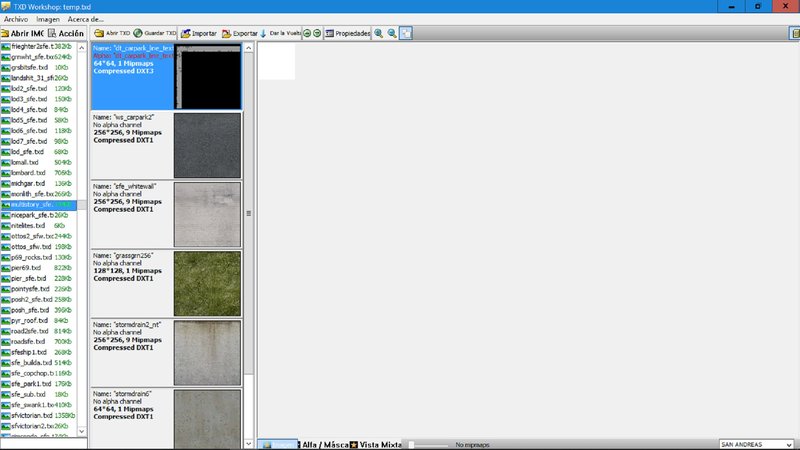Select lod6_sfe.txd file
This screenshot has width=800, height=450.
[39, 131]
